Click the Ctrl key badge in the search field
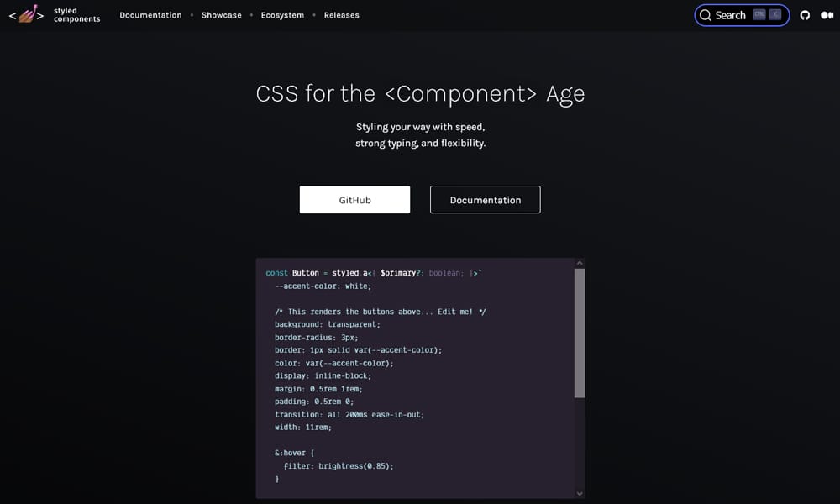 coord(759,13)
